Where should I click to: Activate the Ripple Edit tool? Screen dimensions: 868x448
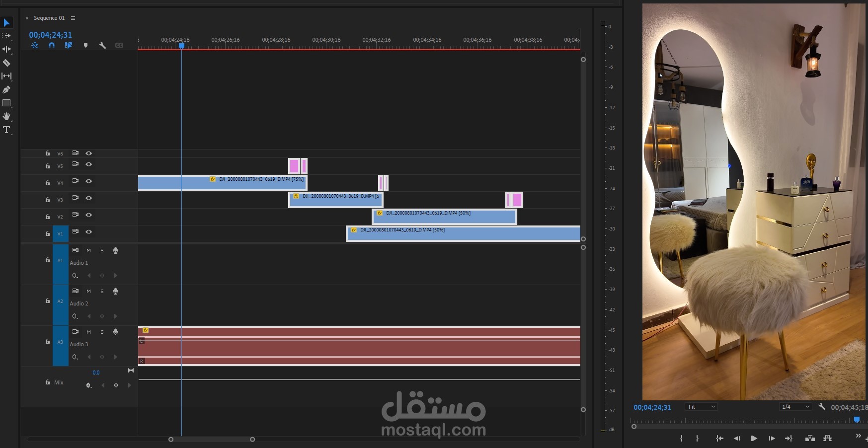(6, 49)
